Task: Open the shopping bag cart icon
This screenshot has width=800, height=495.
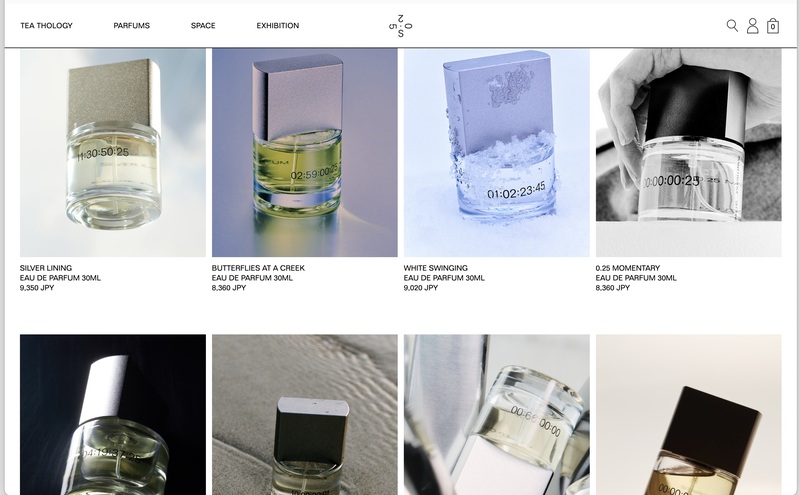Action: pos(773,26)
